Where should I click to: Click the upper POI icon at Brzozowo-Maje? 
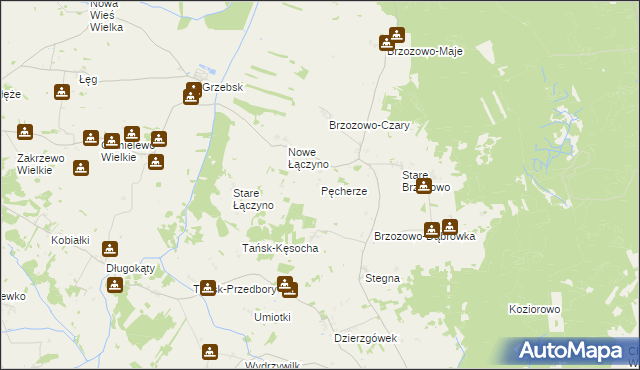[397, 35]
